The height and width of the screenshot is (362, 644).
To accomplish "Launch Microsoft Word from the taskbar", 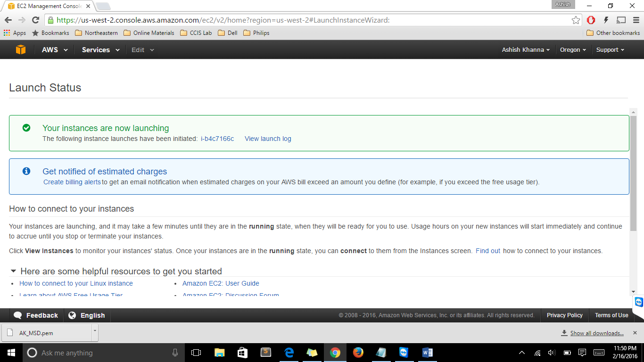I will [x=428, y=353].
